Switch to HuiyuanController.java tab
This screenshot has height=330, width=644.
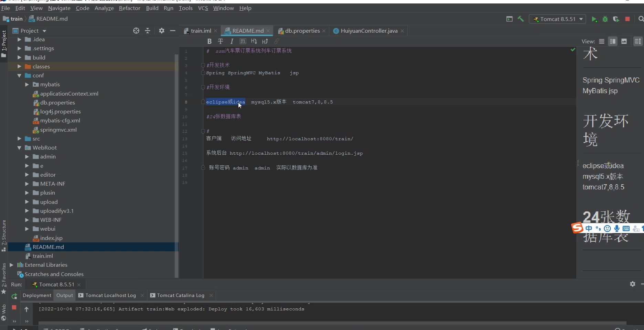click(369, 31)
